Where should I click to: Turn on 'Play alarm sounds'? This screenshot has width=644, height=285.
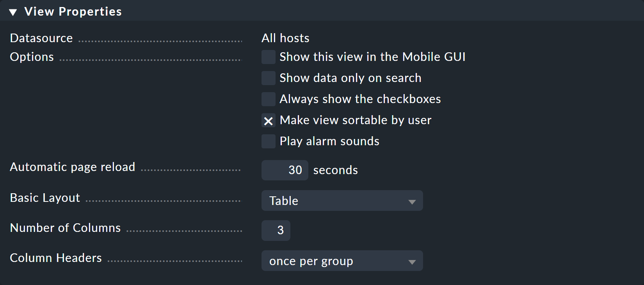click(268, 141)
